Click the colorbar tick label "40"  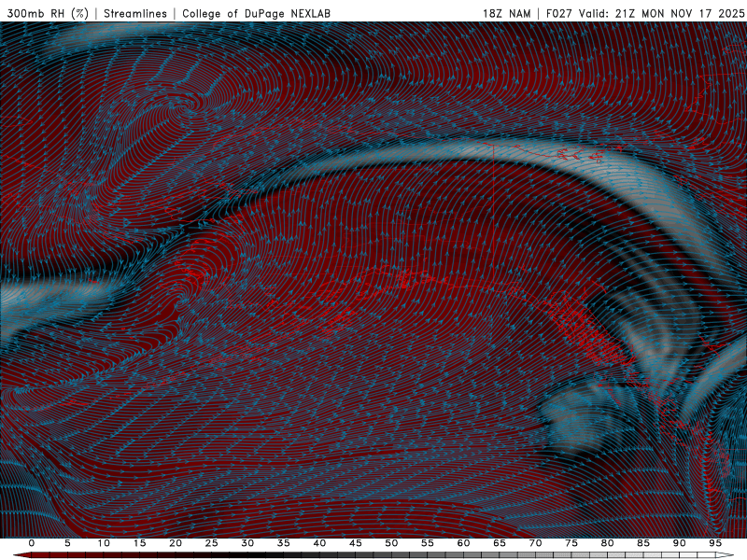click(319, 543)
